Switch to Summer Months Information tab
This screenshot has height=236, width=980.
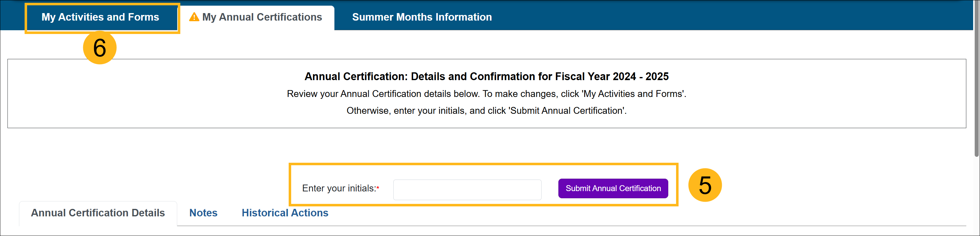pos(422,17)
